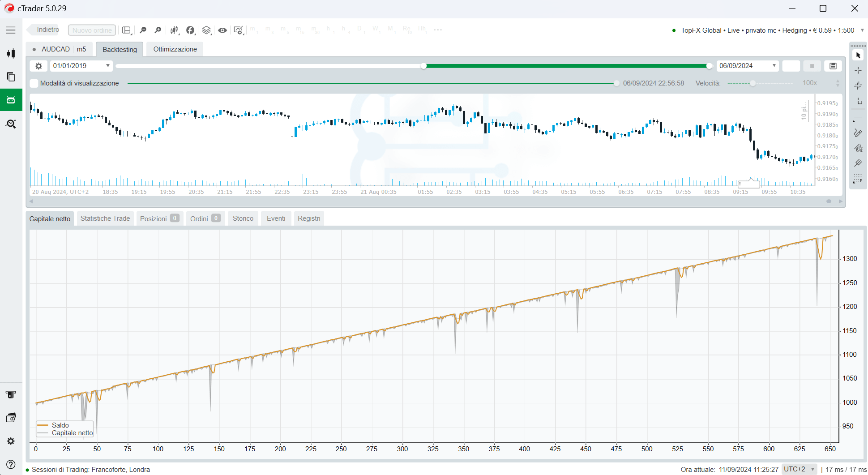Open the chart type candlestick menu
Image resolution: width=868 pixels, height=475 pixels.
point(174,30)
